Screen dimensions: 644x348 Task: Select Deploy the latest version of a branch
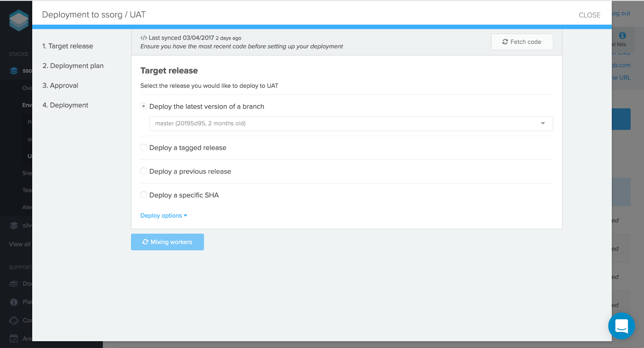[x=144, y=106]
